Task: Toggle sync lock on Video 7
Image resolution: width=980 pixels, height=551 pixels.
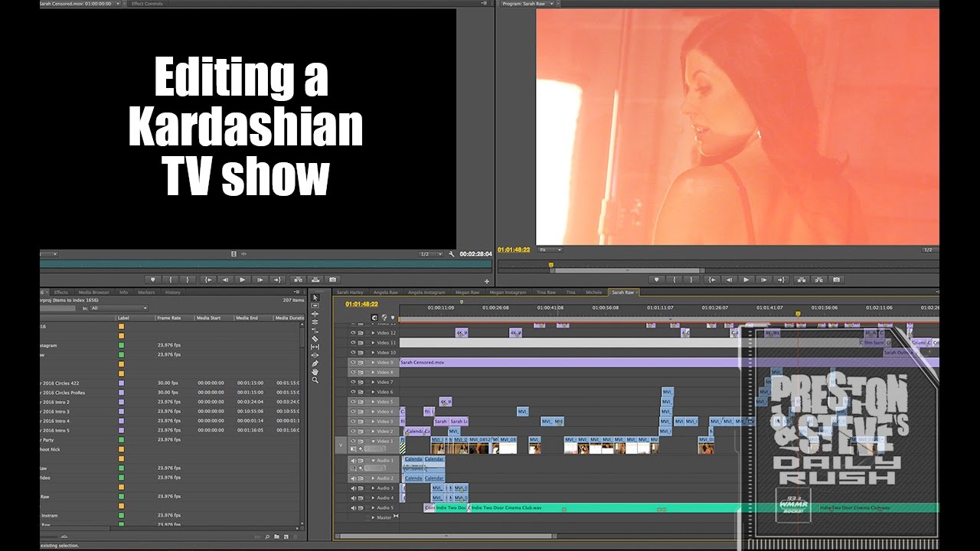Action: [x=361, y=382]
